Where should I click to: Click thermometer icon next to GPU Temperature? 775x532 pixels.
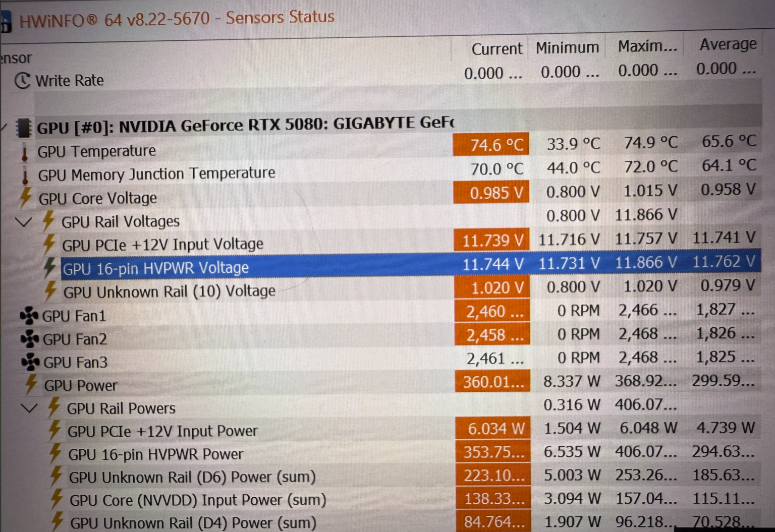coord(25,151)
